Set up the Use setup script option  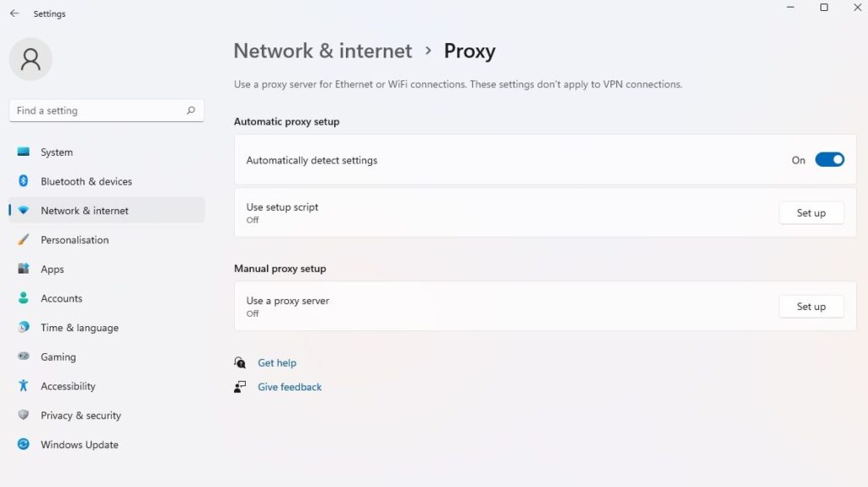(811, 213)
